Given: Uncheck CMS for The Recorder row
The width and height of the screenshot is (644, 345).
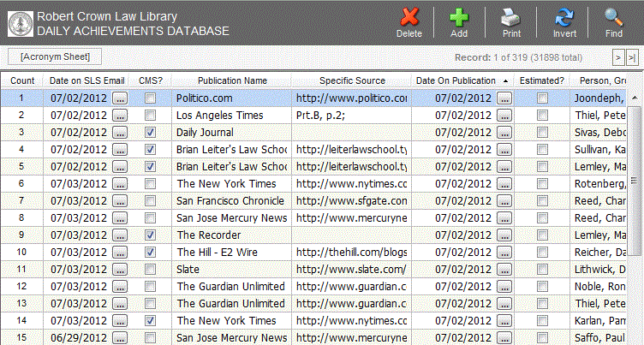Looking at the screenshot, I should (151, 235).
